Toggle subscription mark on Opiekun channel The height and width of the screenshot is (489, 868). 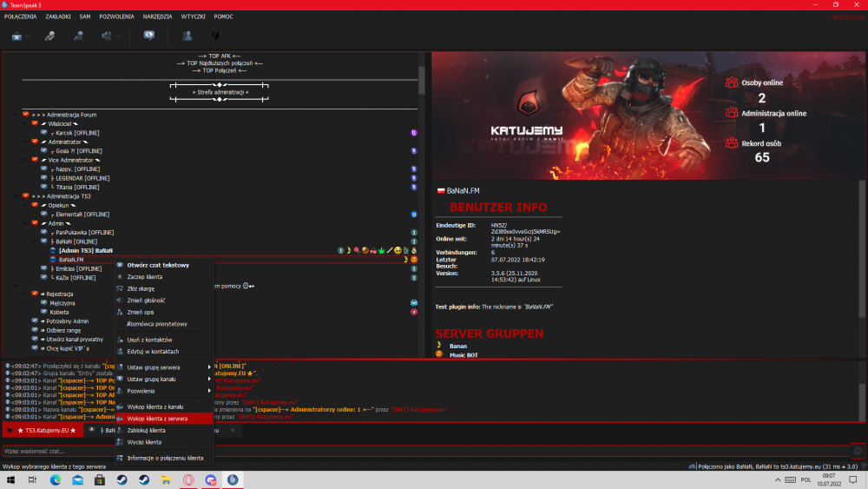(x=35, y=205)
